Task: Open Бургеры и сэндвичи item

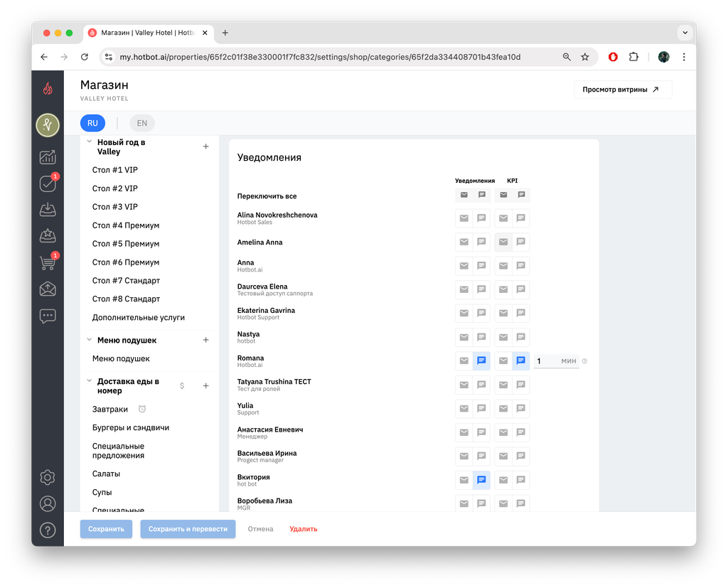Action: pos(131,428)
